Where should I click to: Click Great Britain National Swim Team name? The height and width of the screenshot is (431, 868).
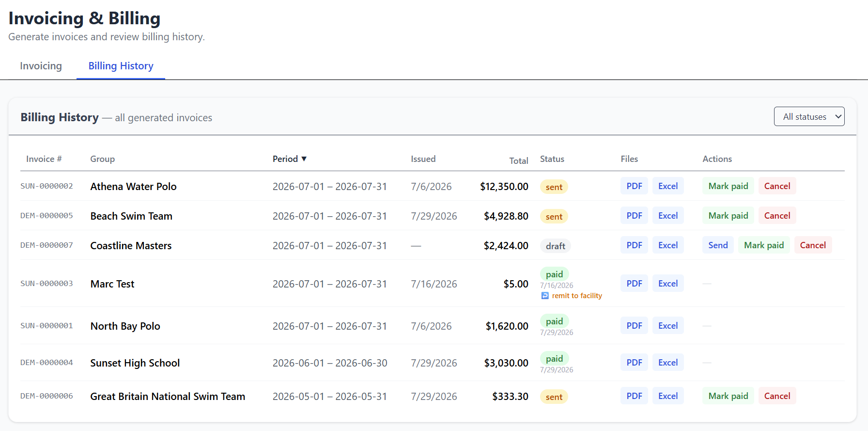[x=168, y=397]
